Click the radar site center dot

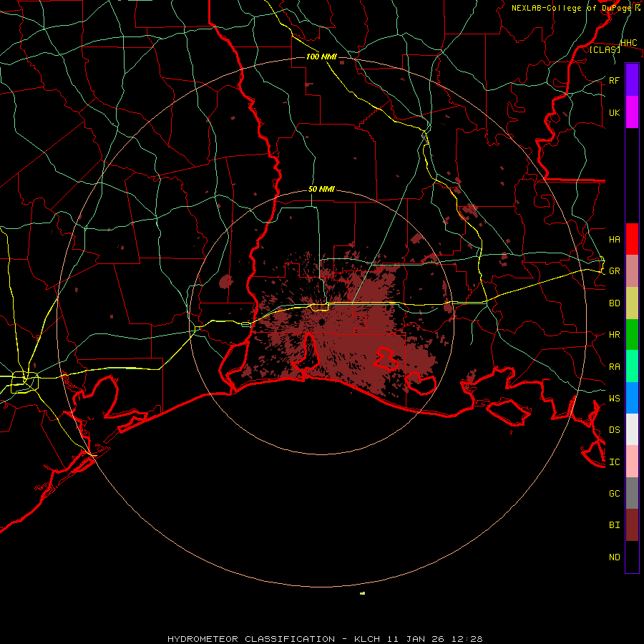(321, 322)
